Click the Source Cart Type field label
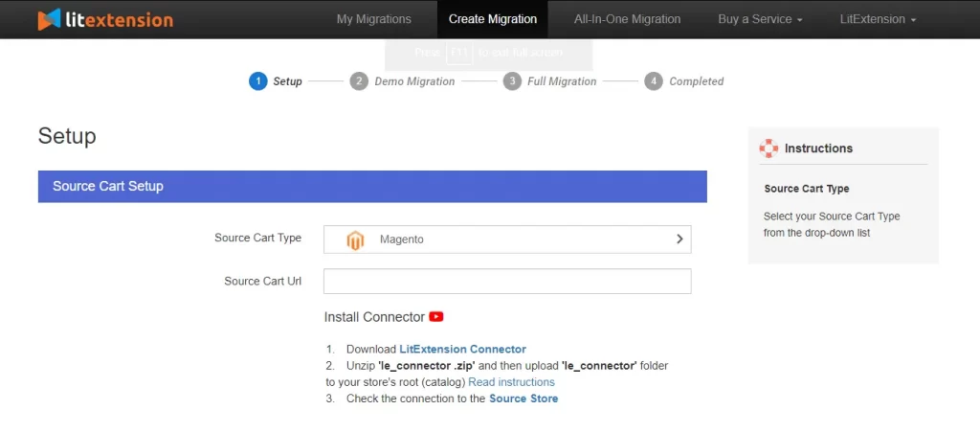980x433 pixels. [x=257, y=238]
